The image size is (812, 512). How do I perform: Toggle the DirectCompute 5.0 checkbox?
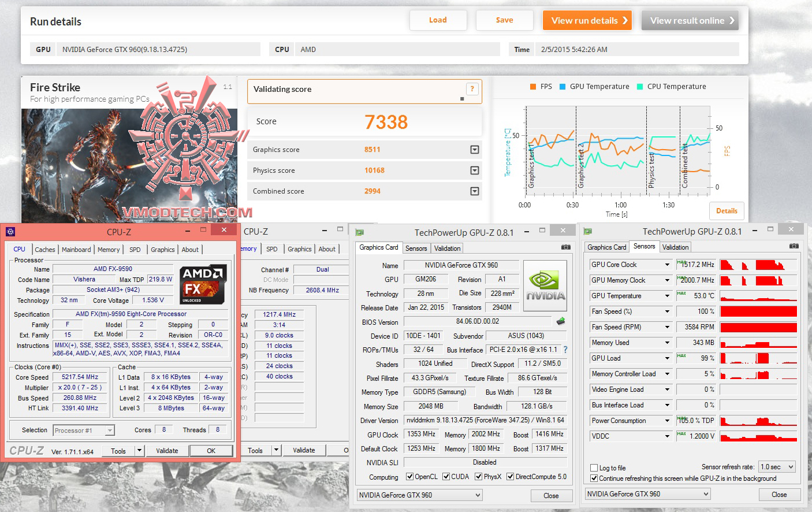510,477
